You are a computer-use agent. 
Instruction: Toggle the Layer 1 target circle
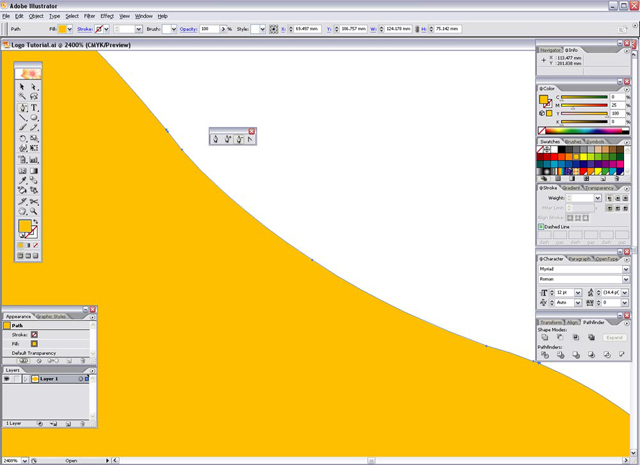[x=80, y=379]
